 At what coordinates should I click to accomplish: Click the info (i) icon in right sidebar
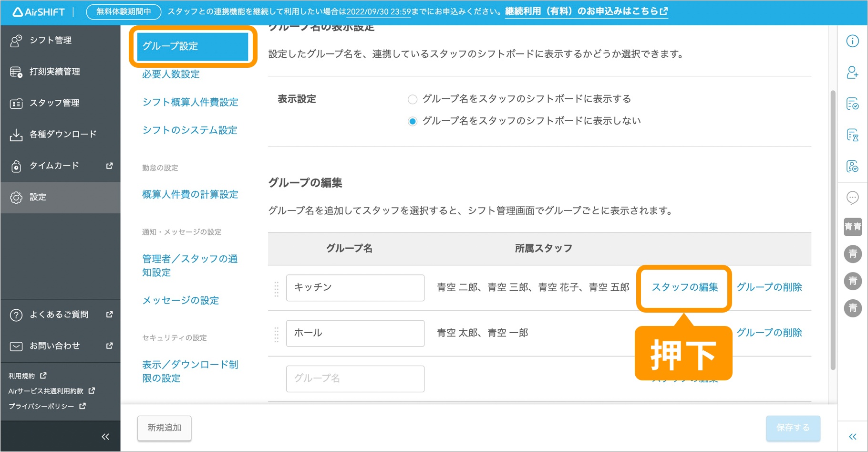point(853,41)
